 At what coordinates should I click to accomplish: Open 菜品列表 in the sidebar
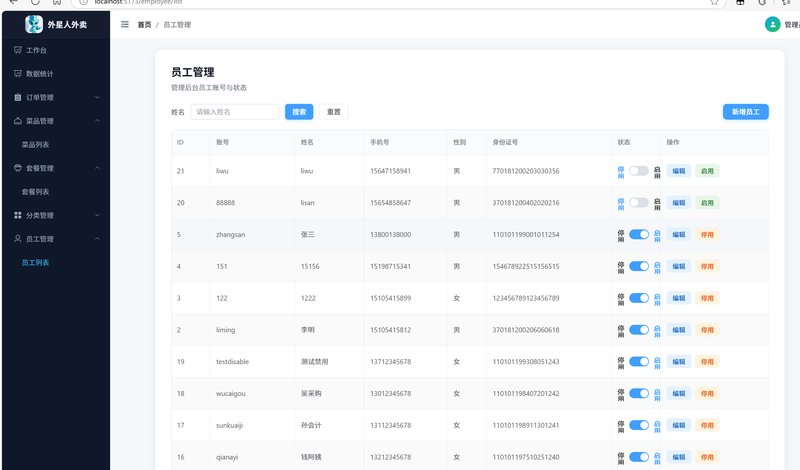(36, 145)
